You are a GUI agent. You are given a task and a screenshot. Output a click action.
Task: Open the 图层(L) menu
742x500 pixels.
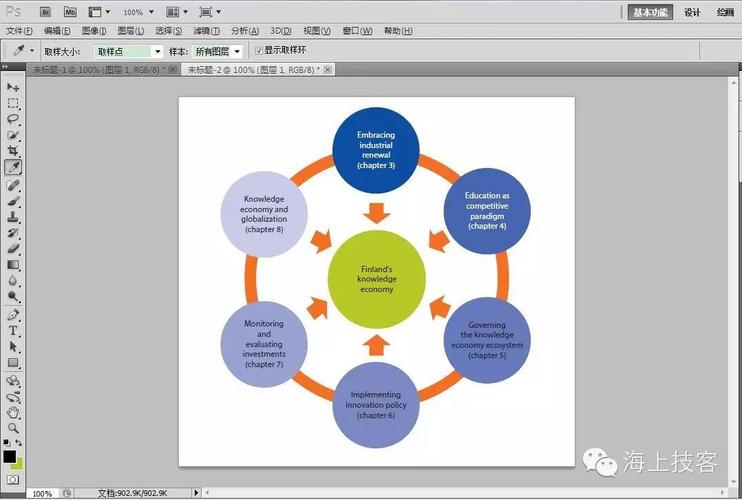131,31
